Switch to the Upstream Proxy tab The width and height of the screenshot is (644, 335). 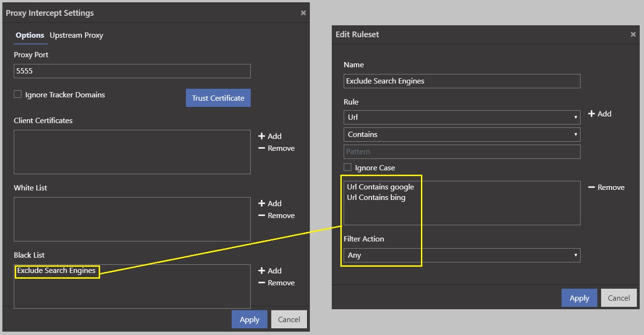pyautogui.click(x=76, y=35)
